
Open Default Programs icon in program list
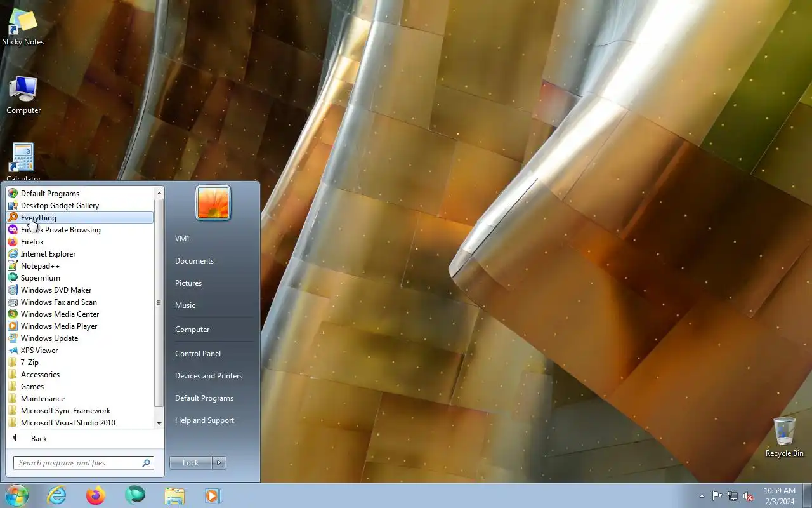[x=13, y=194]
